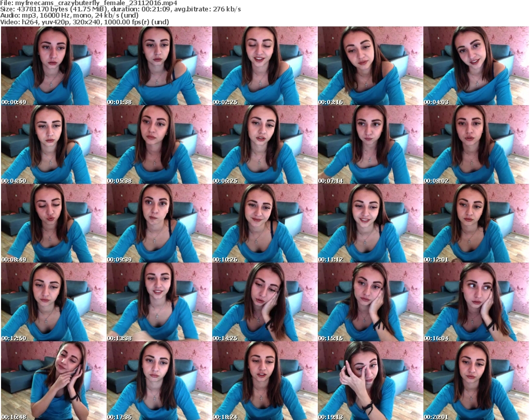Select the frame at 00:01:38

pos(159,66)
